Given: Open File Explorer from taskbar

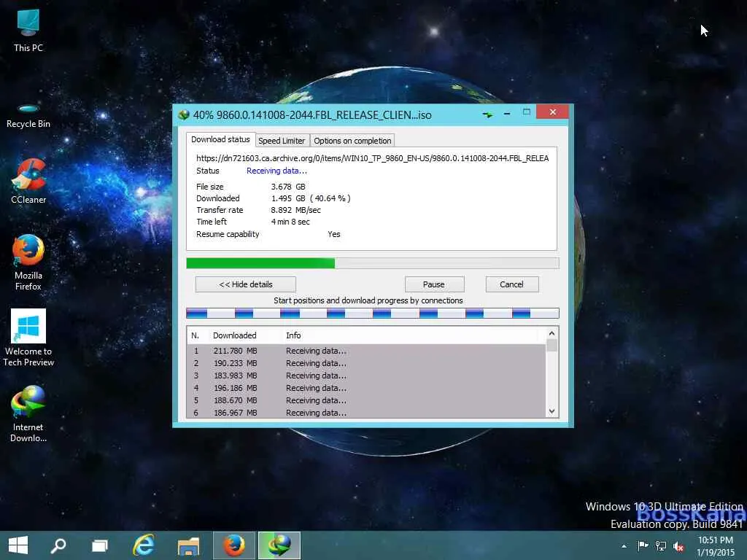Looking at the screenshot, I should click(x=189, y=546).
